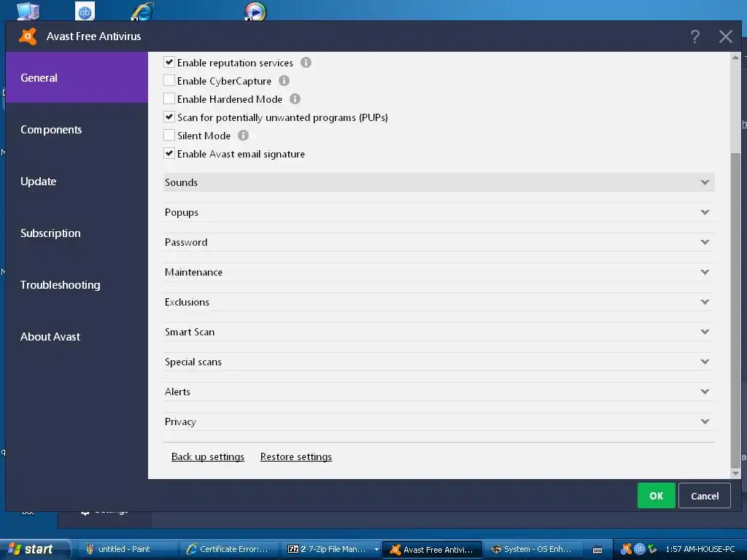The width and height of the screenshot is (747, 560).
Task: Click the network tray icon by the clock
Action: (651, 549)
